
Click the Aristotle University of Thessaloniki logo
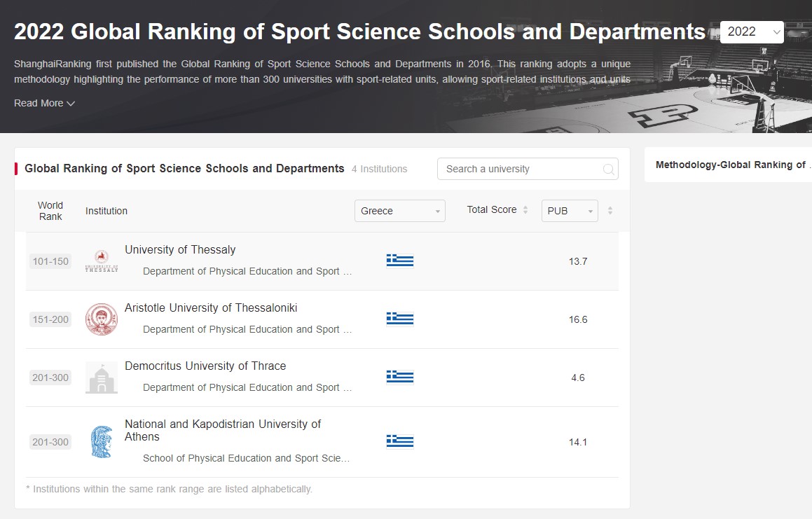click(102, 319)
